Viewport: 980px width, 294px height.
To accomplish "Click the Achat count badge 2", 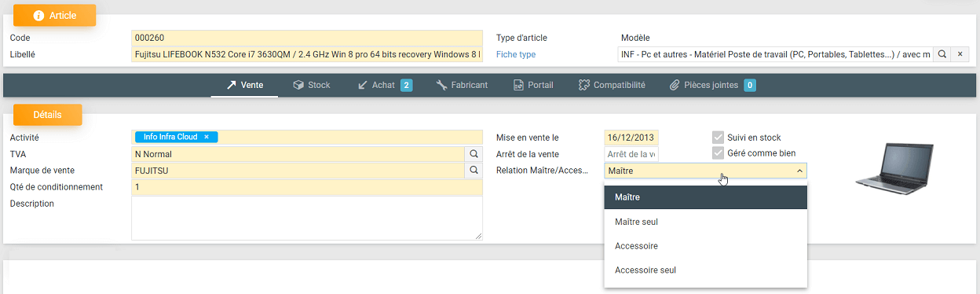I will coord(407,85).
